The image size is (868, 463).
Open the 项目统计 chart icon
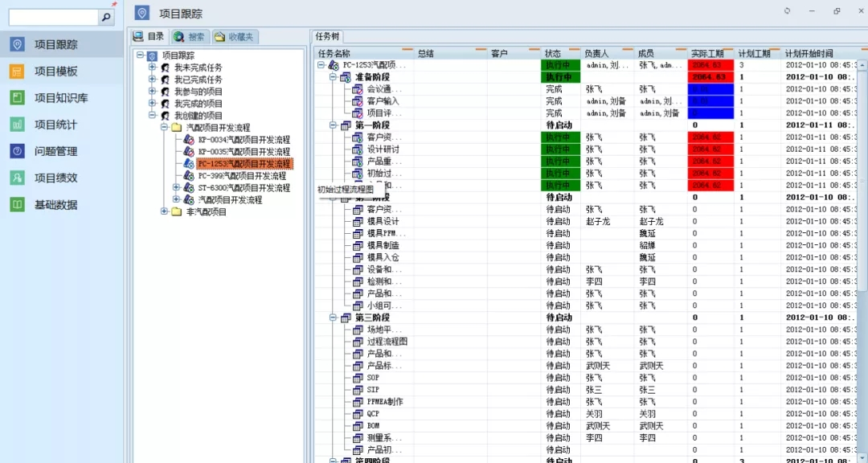(x=17, y=125)
